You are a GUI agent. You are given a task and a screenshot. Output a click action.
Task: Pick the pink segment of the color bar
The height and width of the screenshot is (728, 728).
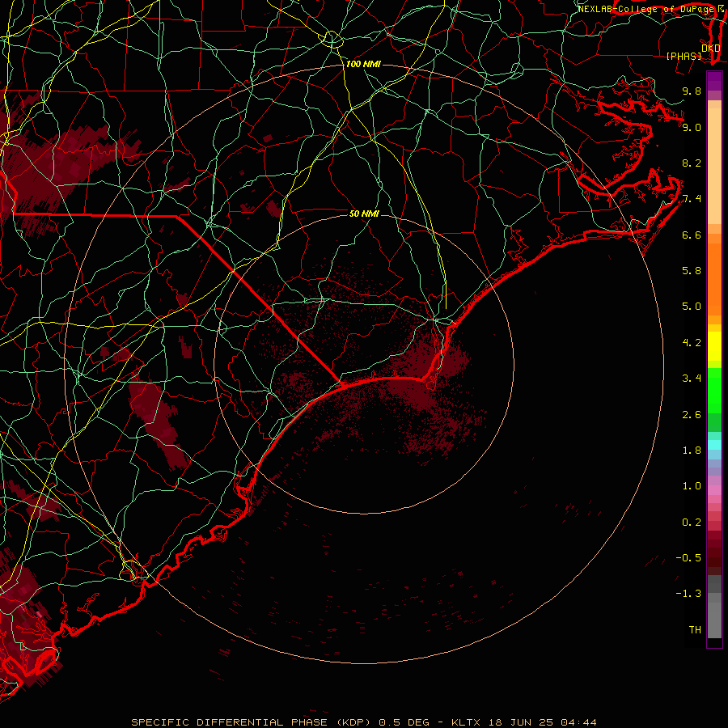714,490
